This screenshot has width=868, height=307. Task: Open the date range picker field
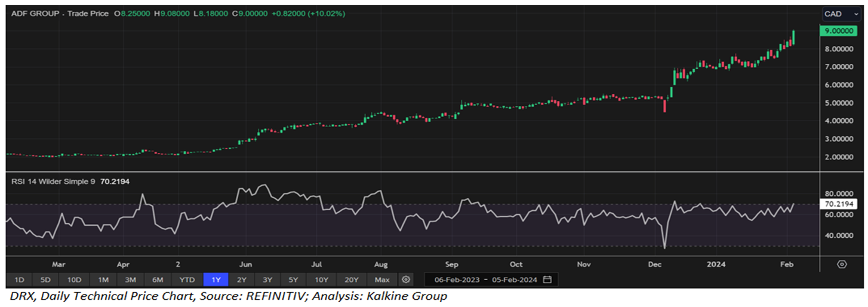point(491,280)
